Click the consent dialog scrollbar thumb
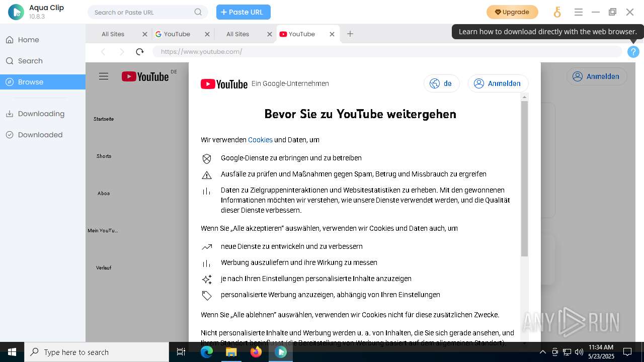The width and height of the screenshot is (644, 362). click(524, 178)
